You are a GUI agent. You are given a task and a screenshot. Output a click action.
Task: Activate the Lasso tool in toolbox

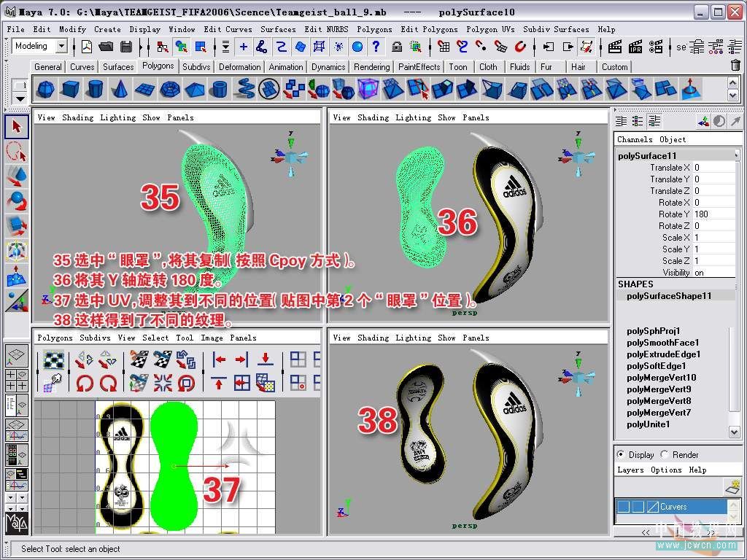click(x=17, y=152)
